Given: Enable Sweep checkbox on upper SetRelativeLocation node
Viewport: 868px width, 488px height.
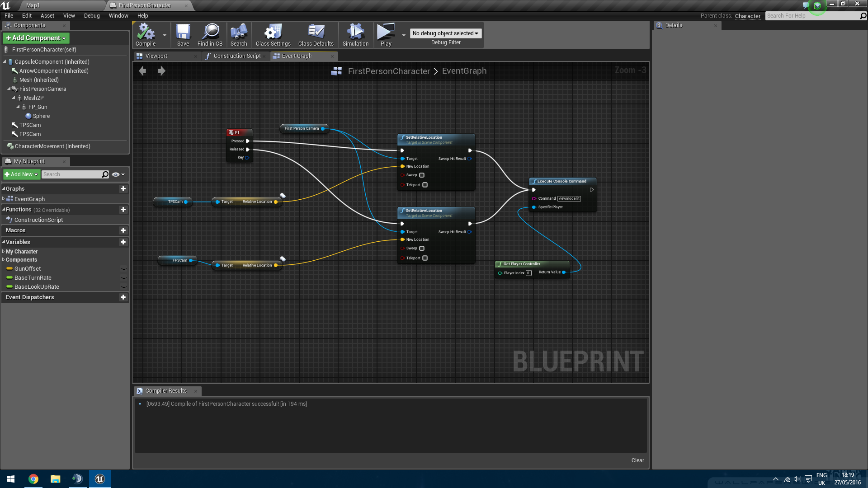Looking at the screenshot, I should pyautogui.click(x=422, y=175).
